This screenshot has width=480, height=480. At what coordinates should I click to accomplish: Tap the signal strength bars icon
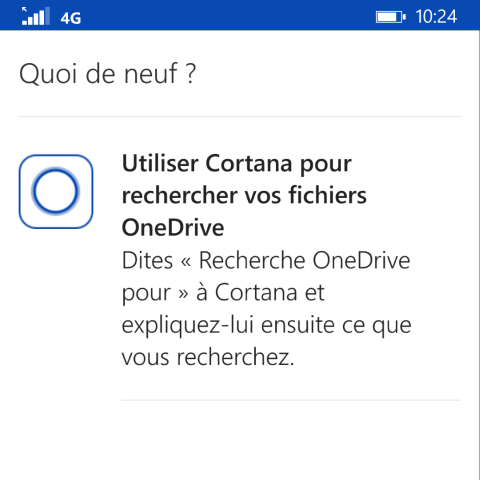36,17
